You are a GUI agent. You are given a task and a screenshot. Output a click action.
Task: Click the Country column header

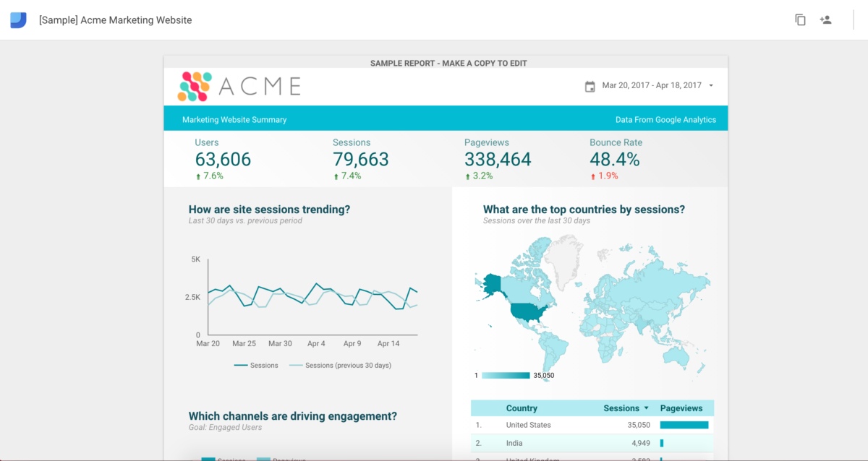[522, 408]
